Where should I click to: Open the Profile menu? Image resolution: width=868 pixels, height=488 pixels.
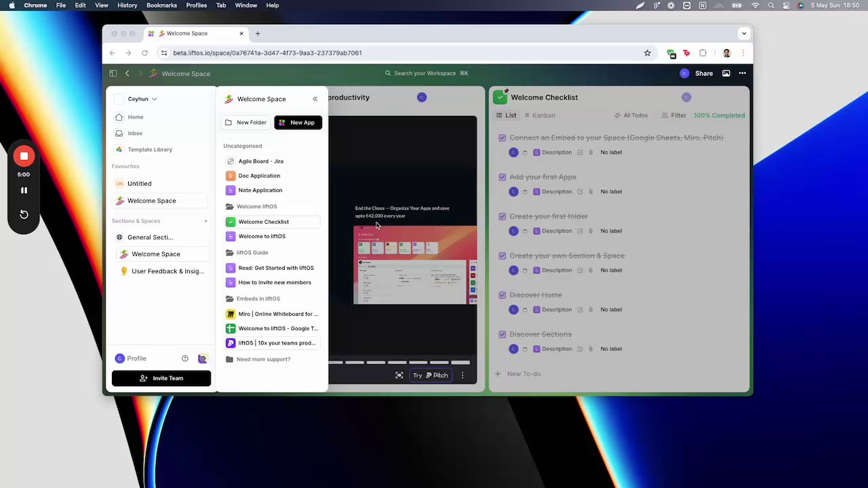tap(131, 359)
